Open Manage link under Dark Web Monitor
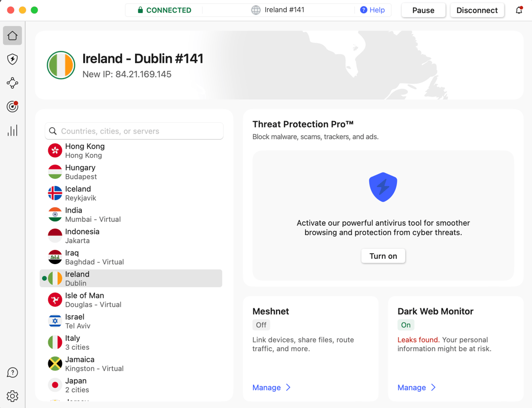Image resolution: width=532 pixels, height=408 pixels. 411,388
